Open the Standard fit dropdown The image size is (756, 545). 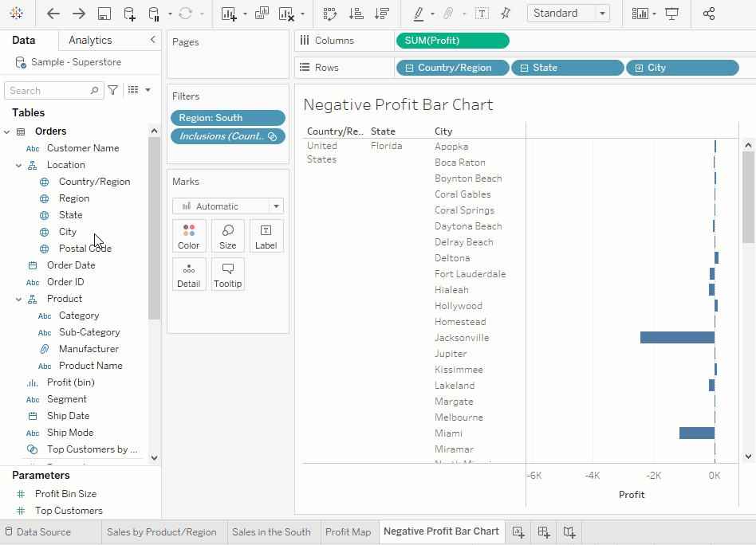pos(568,14)
